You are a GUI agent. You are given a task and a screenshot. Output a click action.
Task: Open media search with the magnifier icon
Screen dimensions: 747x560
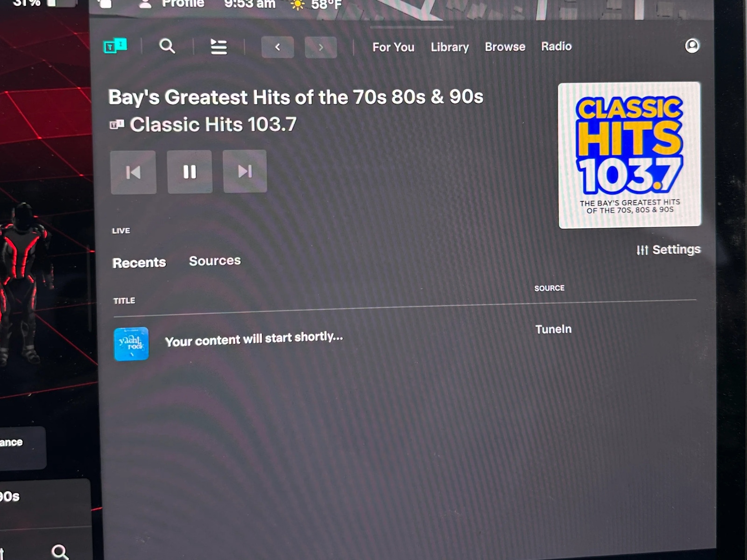[x=167, y=46]
